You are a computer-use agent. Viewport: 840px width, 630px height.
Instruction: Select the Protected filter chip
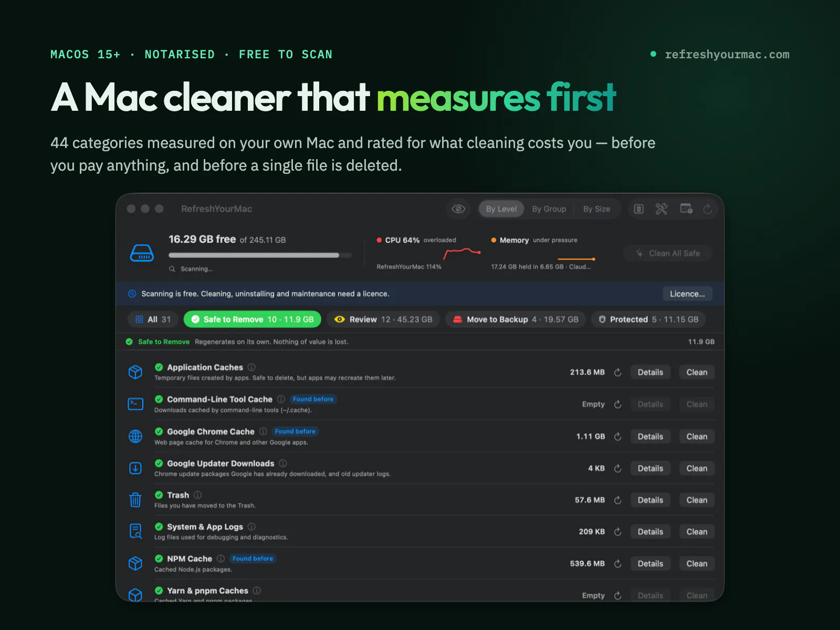(649, 319)
